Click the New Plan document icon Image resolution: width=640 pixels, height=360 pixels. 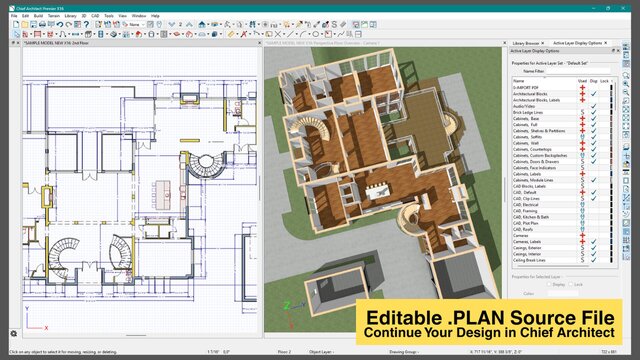(16, 24)
